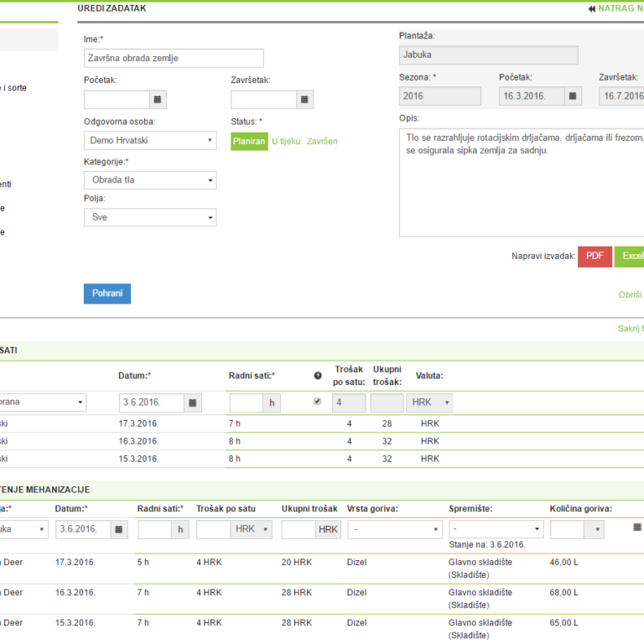Expand Polja dropdown showing Sve
The height and width of the screenshot is (644, 644).
(150, 217)
